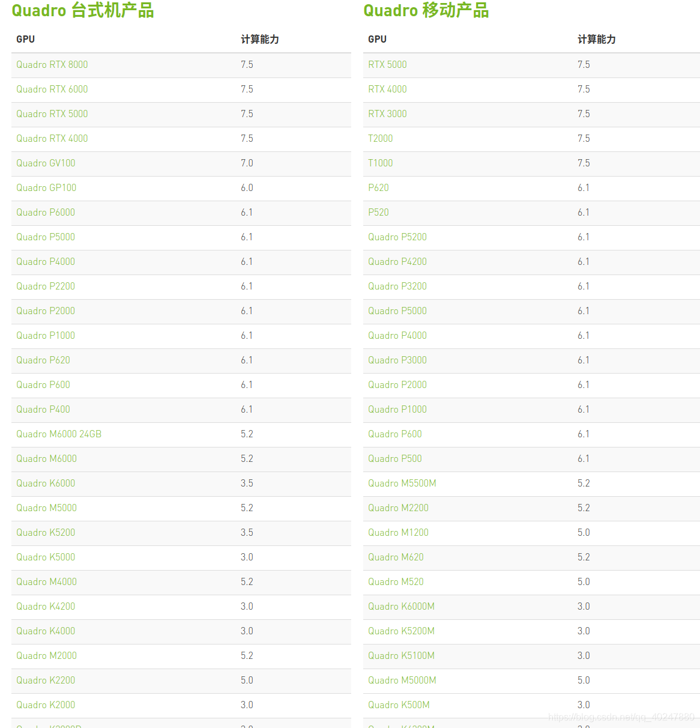Screen dimensions: 700x728
Task: Click the 6.0 value beside Quadro GP100
Action: (247, 188)
